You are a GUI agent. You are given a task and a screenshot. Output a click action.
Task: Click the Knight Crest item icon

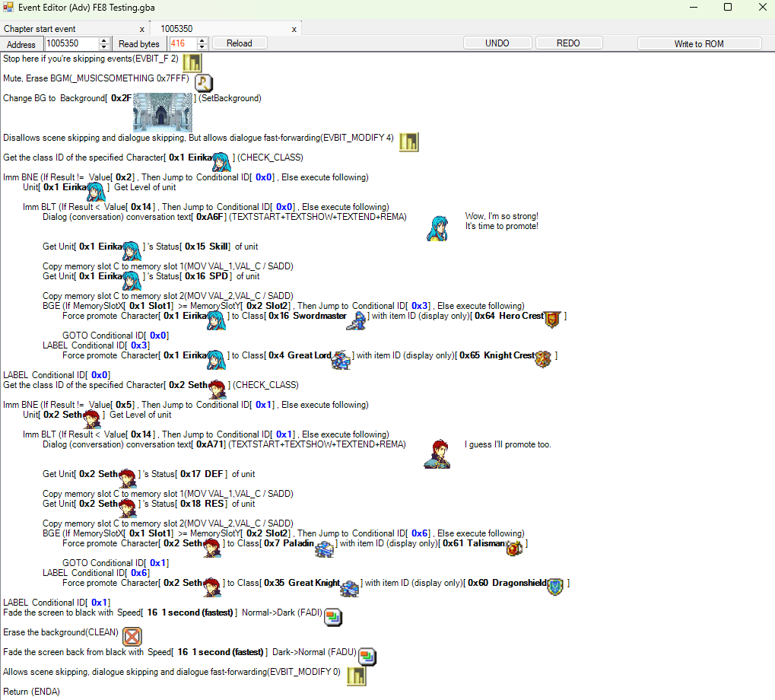543,359
